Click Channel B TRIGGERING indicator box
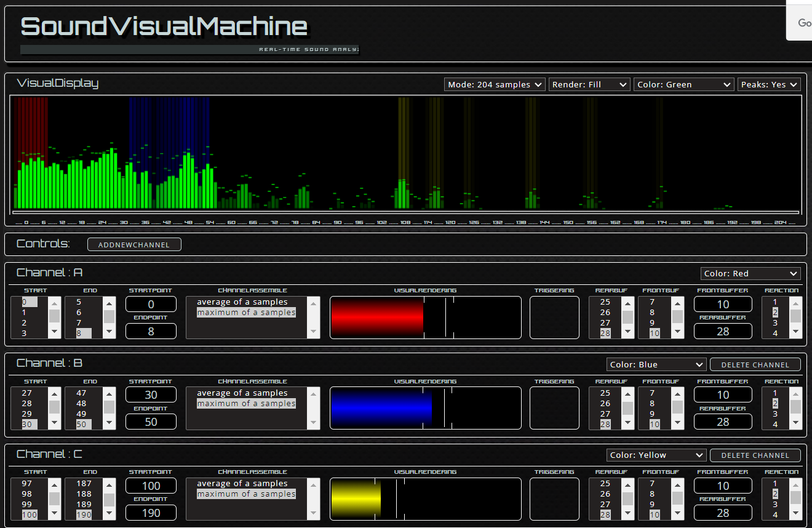 (x=554, y=408)
